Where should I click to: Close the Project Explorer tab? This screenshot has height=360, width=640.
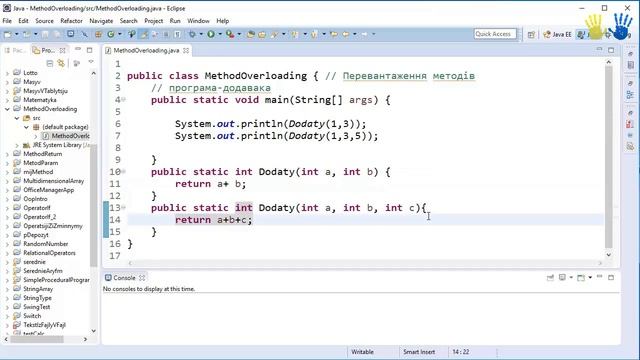tap(62, 51)
